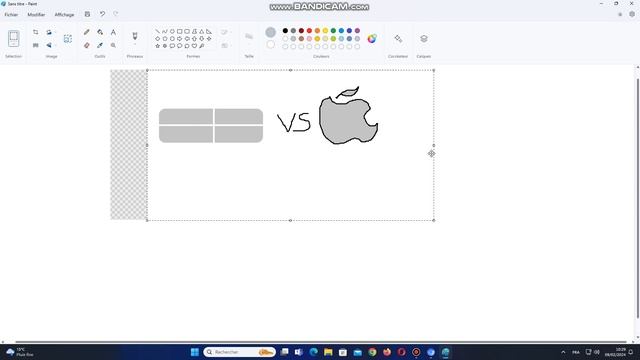Select the Fill bucket tool
This screenshot has height=360, width=640.
tap(100, 32)
